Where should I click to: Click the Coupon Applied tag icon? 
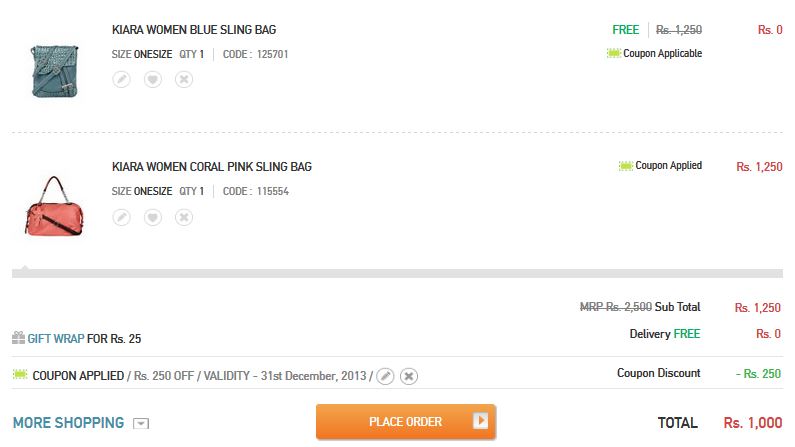tap(626, 166)
